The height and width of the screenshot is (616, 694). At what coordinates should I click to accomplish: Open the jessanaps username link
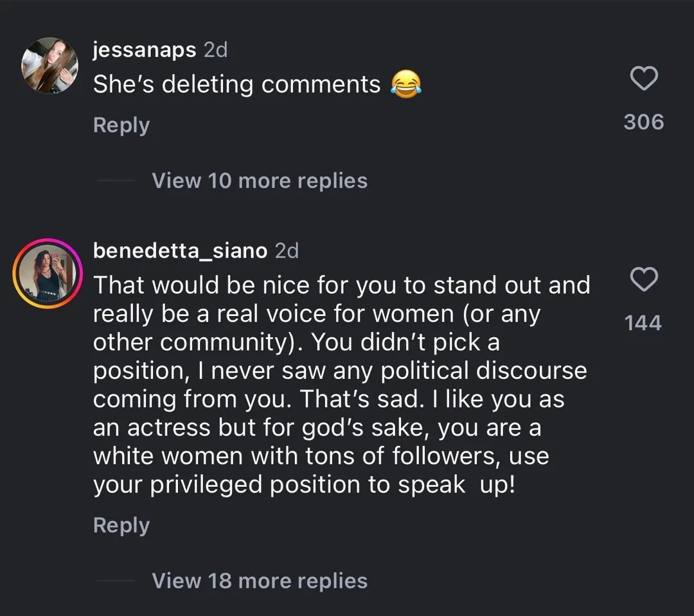click(x=145, y=50)
